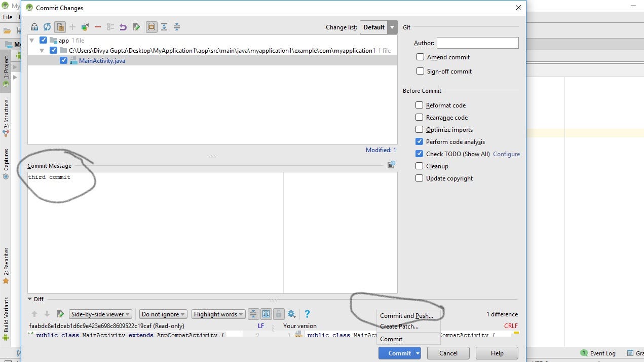Disable Perform code analysis
The image size is (644, 362).
click(x=419, y=141)
